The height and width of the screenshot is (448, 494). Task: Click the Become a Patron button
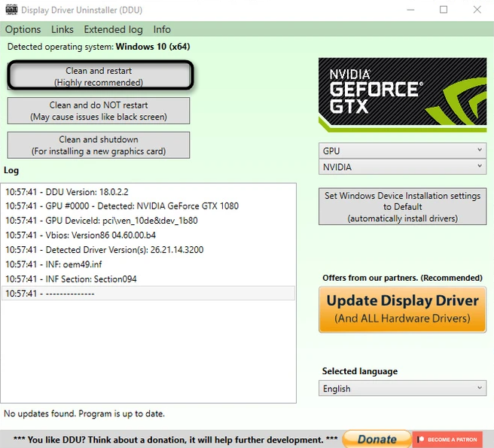point(447,439)
